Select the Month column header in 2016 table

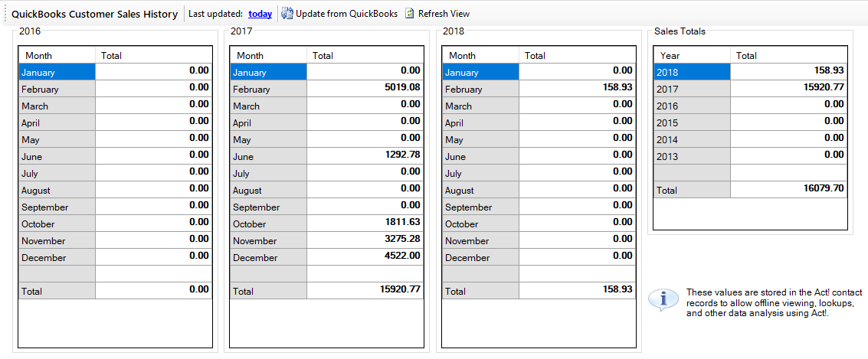pos(57,55)
